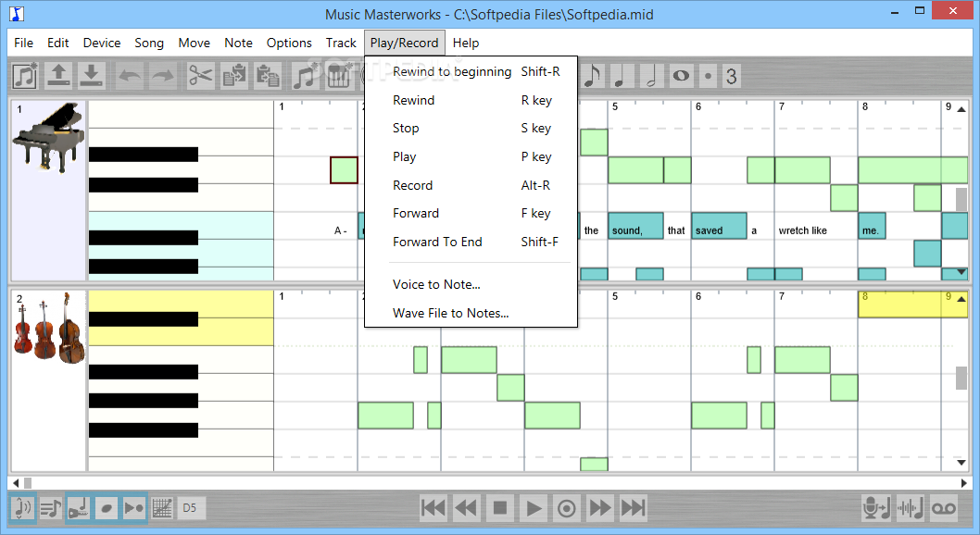The width and height of the screenshot is (980, 535).
Task: Click the horizontal scrollbar right arrow
Action: (x=964, y=483)
